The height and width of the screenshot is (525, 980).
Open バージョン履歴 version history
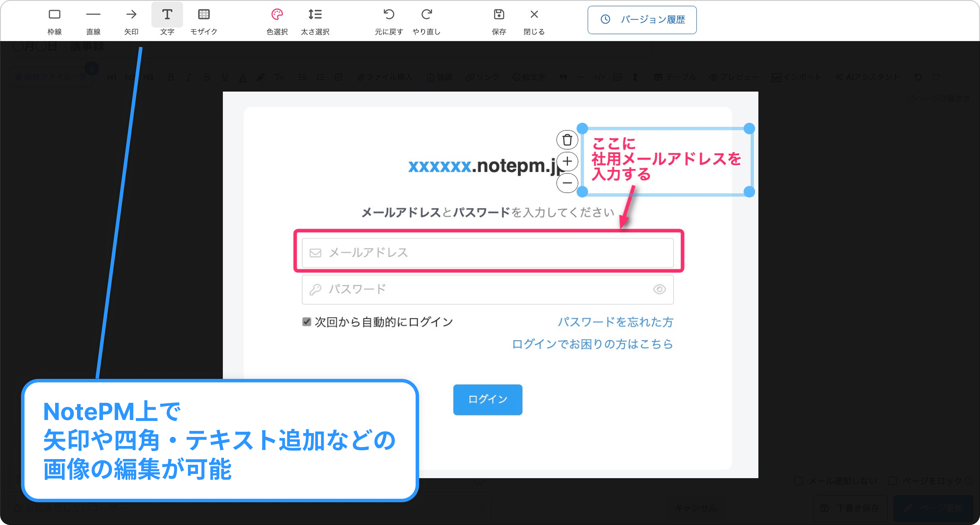click(642, 20)
